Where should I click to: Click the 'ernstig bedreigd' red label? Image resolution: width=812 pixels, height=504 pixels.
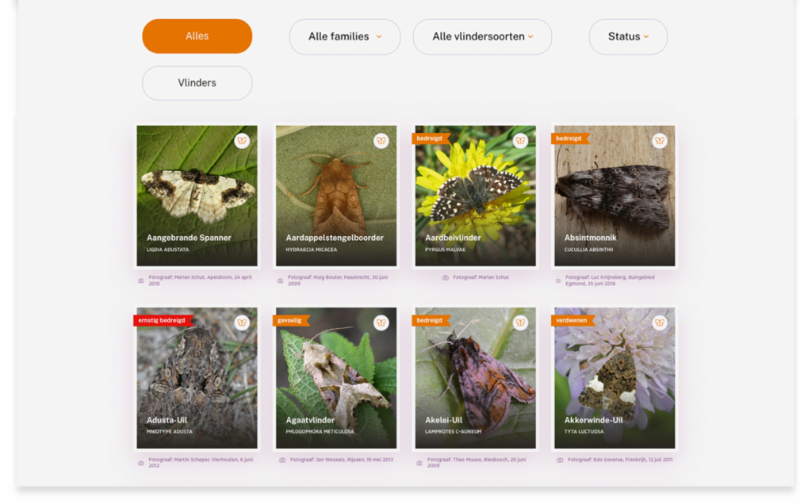click(162, 320)
